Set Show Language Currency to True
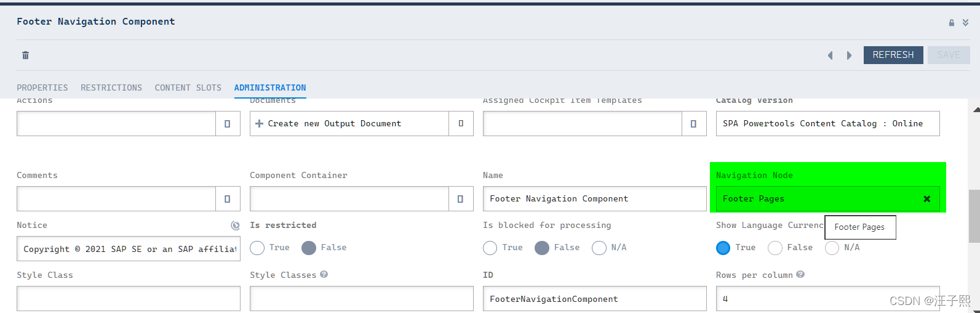Screen dimensions: 980x313 pos(723,248)
